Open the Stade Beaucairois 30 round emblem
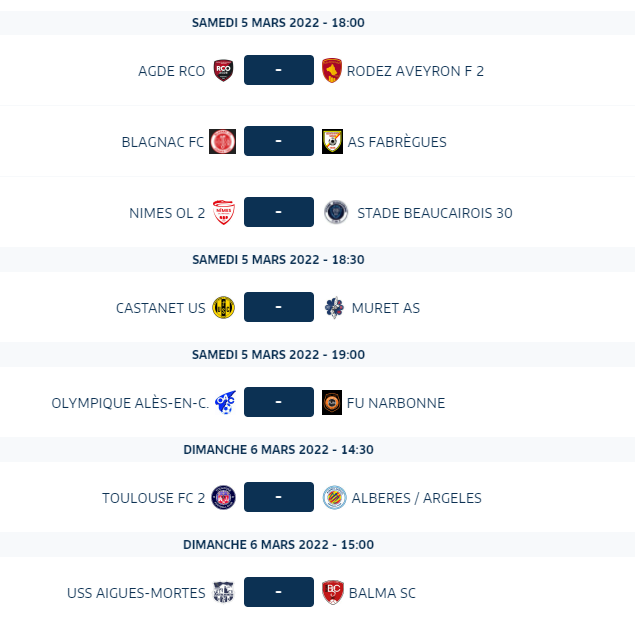This screenshot has width=635, height=624. tap(336, 212)
